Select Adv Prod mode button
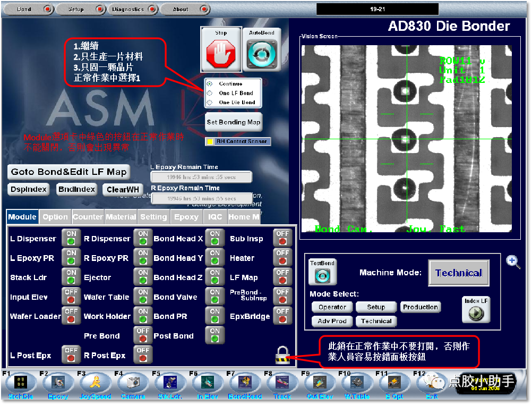The height and width of the screenshot is (405, 532). click(x=332, y=321)
